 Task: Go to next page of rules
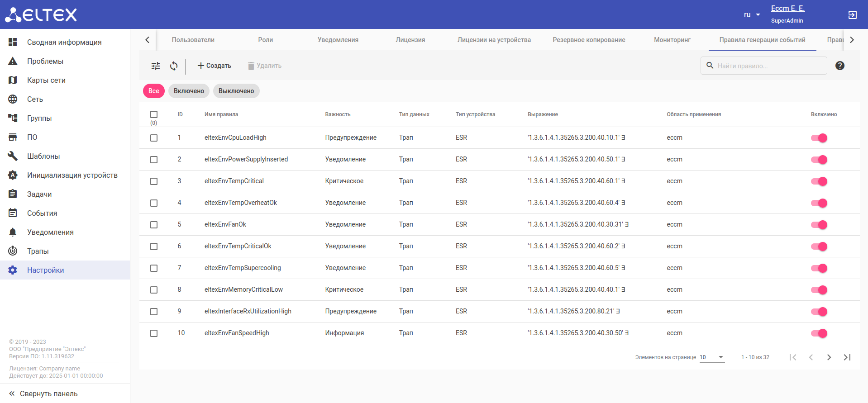(829, 357)
